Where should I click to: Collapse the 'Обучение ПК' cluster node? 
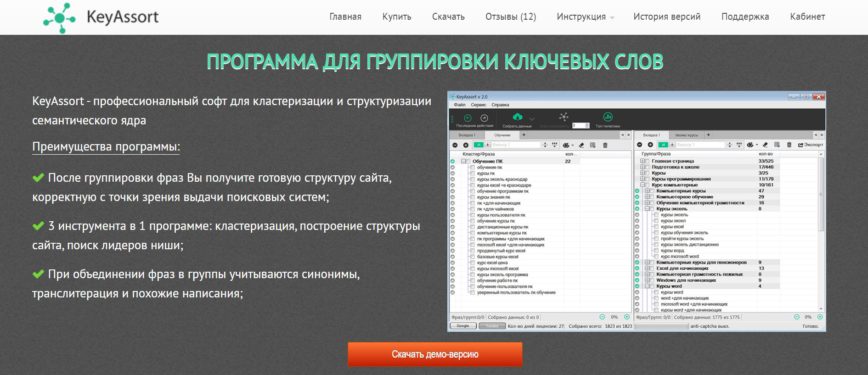pyautogui.click(x=463, y=162)
